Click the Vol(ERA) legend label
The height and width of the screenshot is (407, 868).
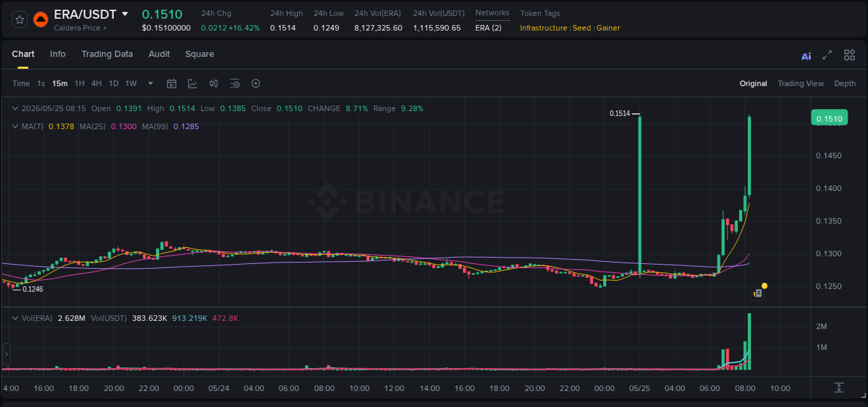[35, 318]
